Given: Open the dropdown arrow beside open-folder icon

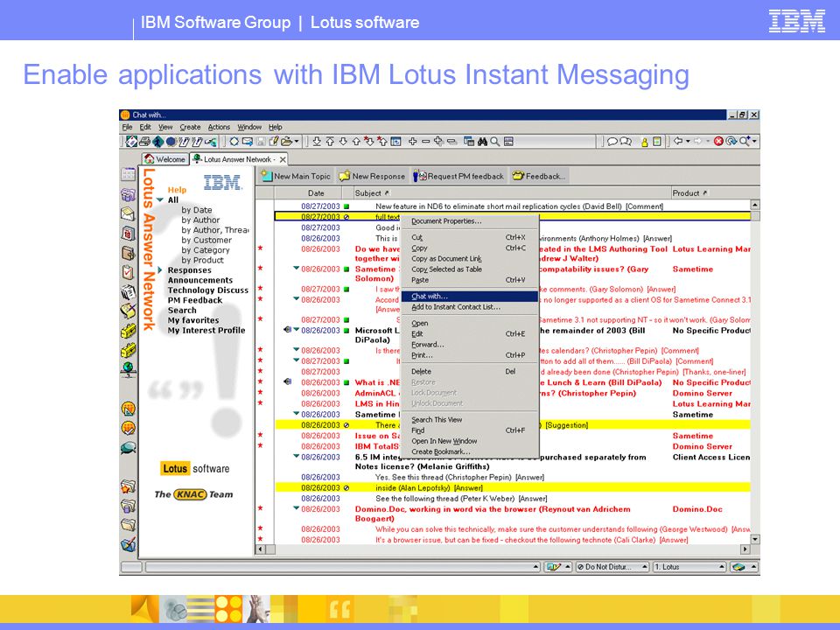Looking at the screenshot, I should coord(297,142).
